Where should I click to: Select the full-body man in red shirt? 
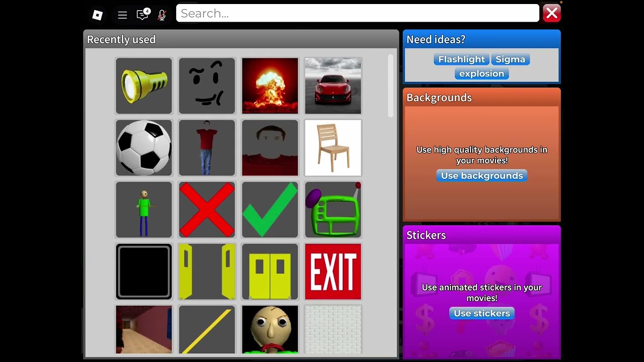pos(207,148)
